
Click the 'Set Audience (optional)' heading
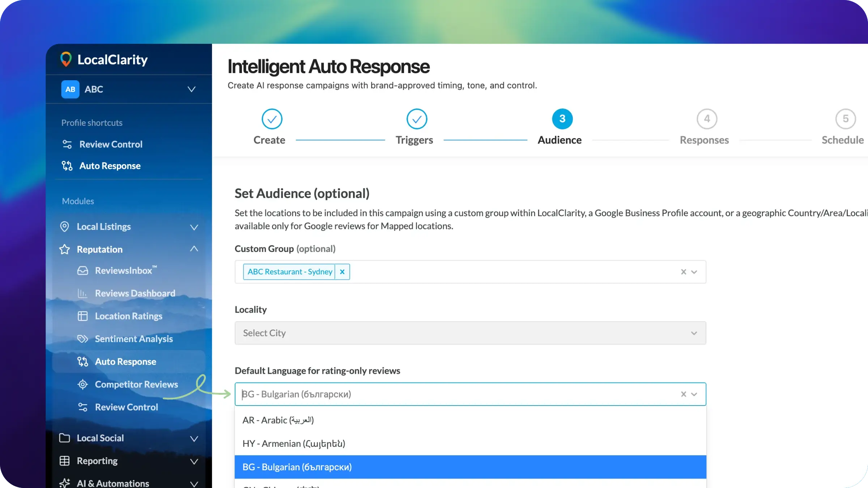point(302,194)
